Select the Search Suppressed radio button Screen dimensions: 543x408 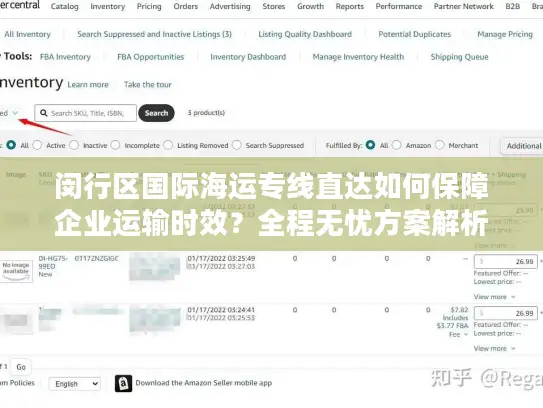tap(237, 145)
